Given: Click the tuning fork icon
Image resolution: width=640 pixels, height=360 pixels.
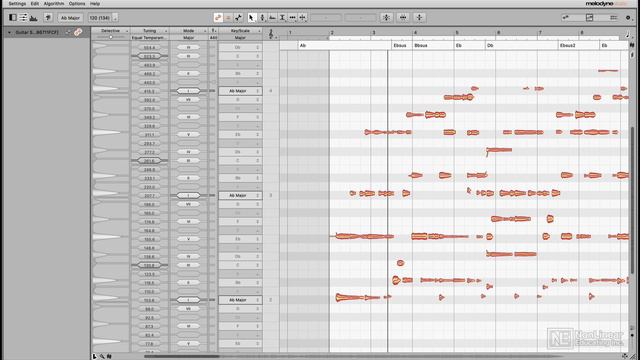Looking at the screenshot, I should pyautogui.click(x=48, y=18).
